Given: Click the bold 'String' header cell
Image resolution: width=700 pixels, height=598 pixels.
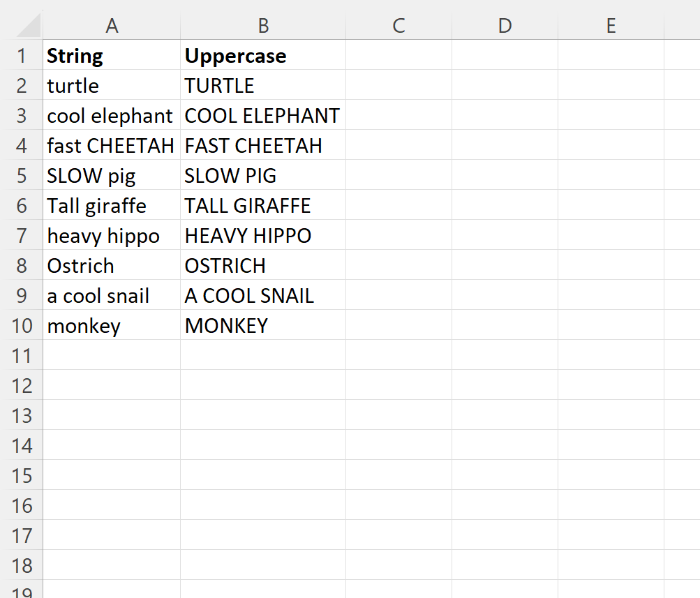Looking at the screenshot, I should pyautogui.click(x=112, y=55).
